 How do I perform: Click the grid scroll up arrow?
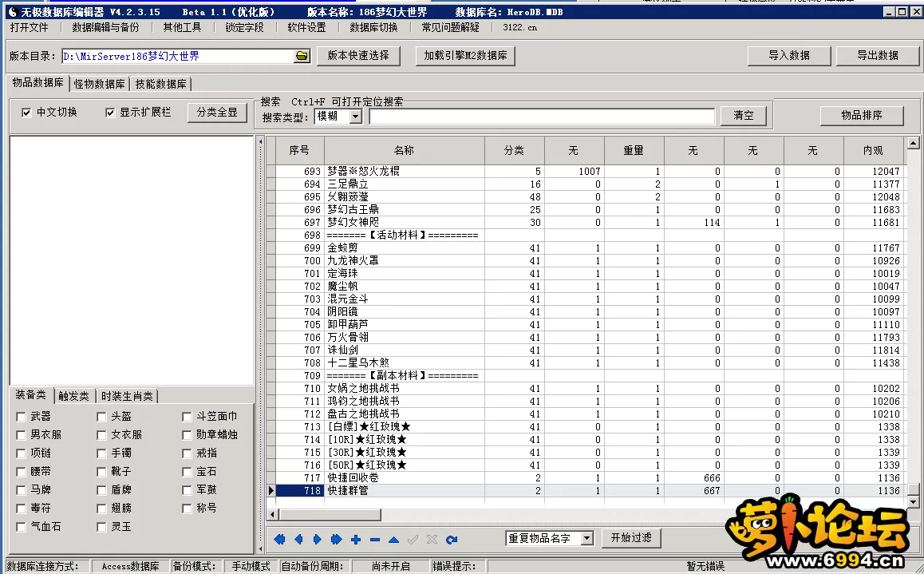coord(913,143)
